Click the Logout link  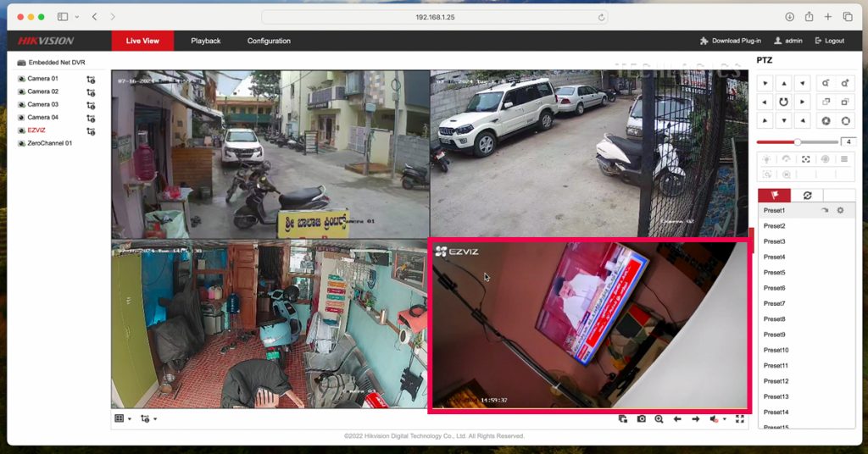[x=829, y=41]
